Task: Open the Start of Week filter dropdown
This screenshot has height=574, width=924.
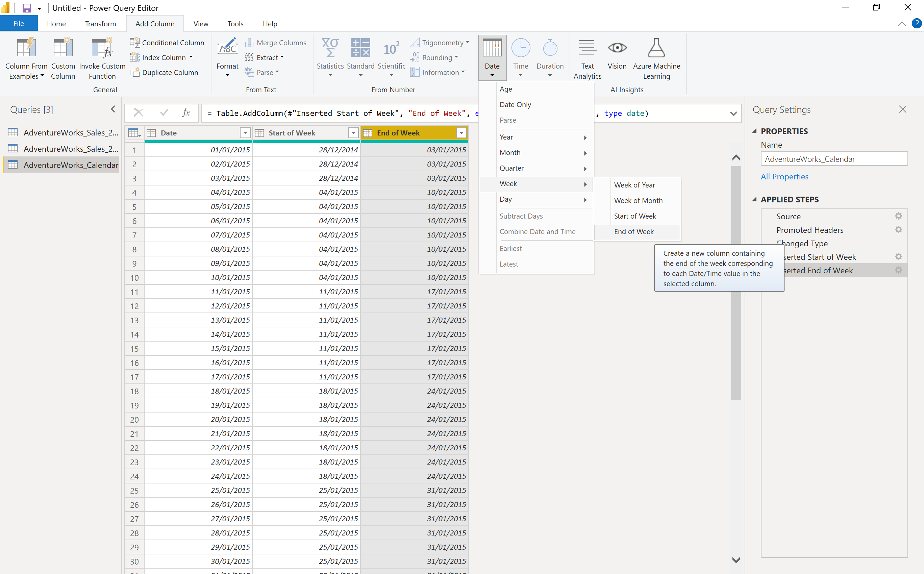Action: (x=353, y=133)
